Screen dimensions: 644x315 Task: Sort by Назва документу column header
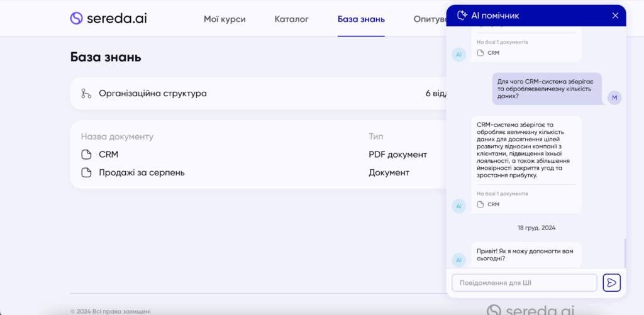117,136
